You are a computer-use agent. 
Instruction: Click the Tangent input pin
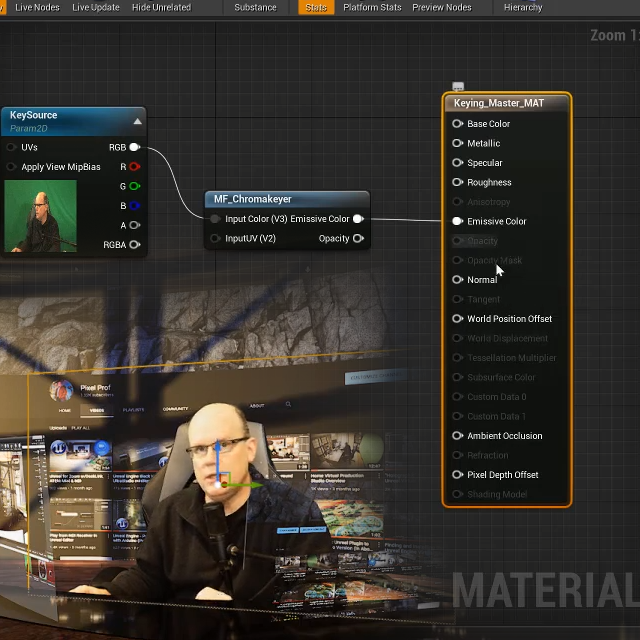pos(458,299)
